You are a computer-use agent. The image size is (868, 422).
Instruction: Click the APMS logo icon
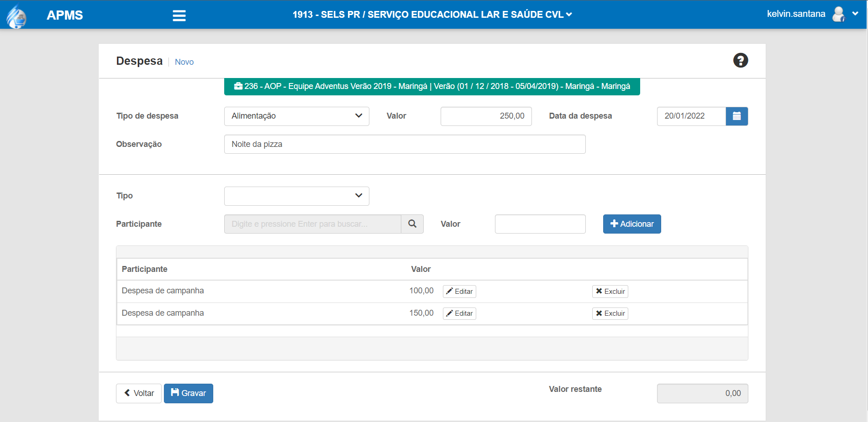17,16
